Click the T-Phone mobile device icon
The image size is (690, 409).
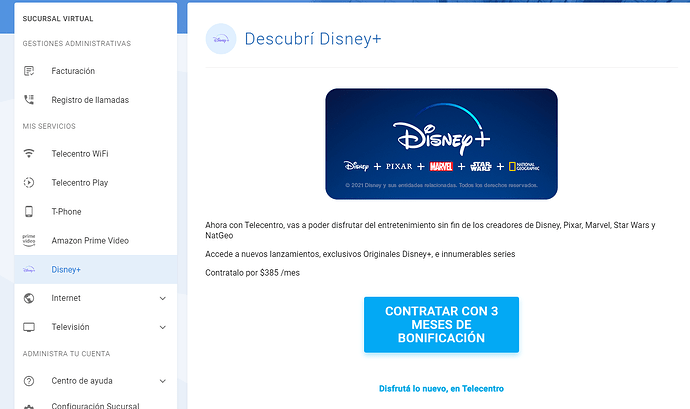[29, 212]
